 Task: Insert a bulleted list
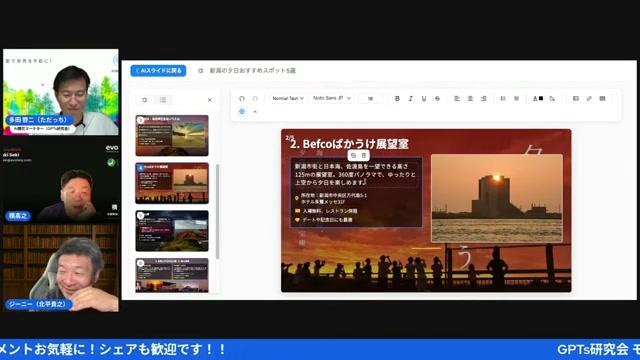[516, 98]
